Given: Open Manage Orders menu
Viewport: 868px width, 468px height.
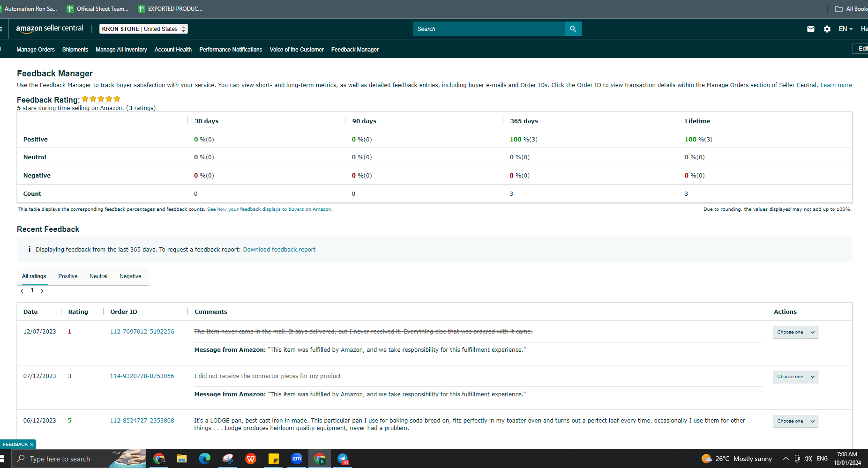Looking at the screenshot, I should tap(36, 50).
